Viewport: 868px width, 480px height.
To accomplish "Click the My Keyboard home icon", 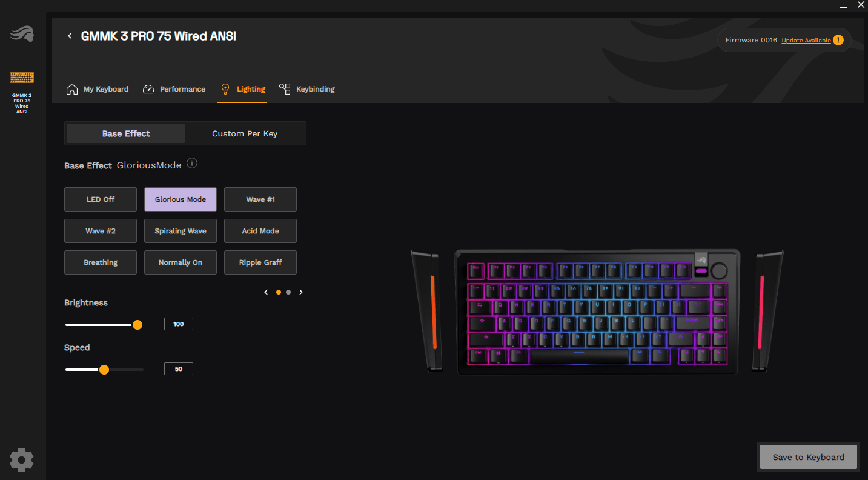I will point(72,89).
